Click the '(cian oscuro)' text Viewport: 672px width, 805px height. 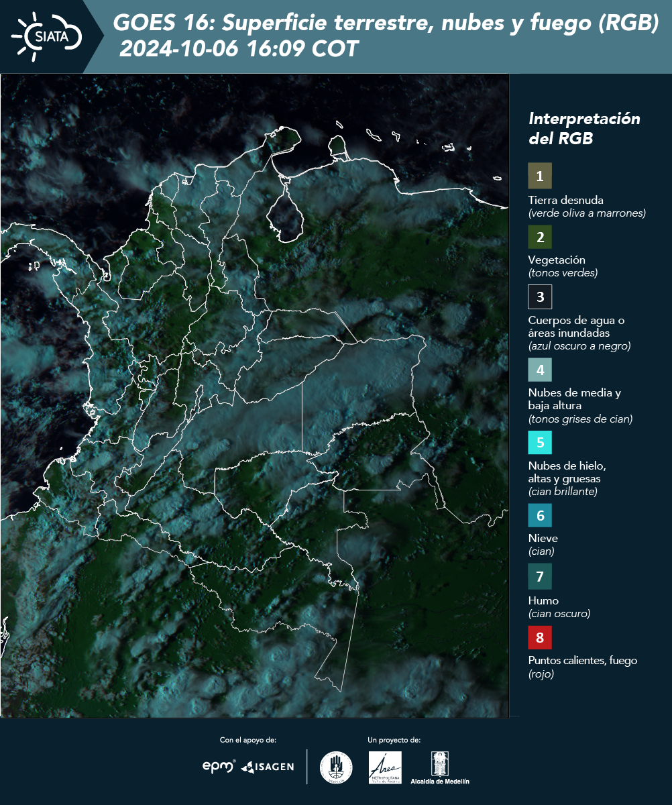click(559, 614)
